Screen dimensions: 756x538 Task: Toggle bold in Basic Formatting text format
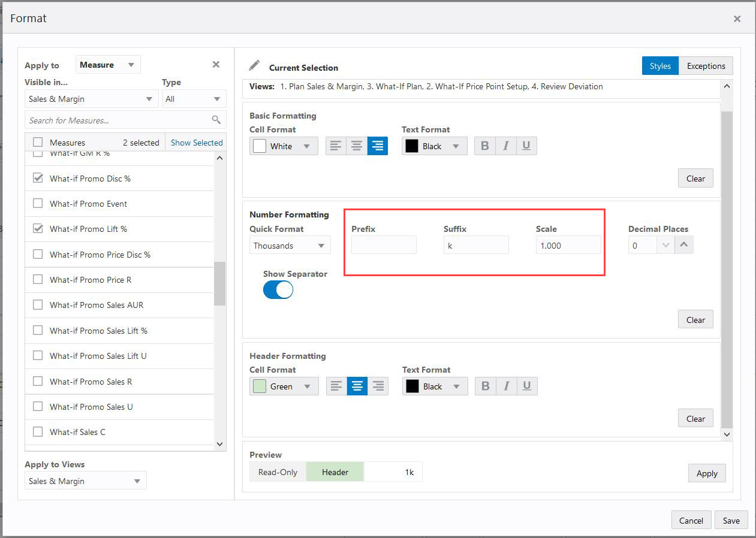[x=485, y=146]
